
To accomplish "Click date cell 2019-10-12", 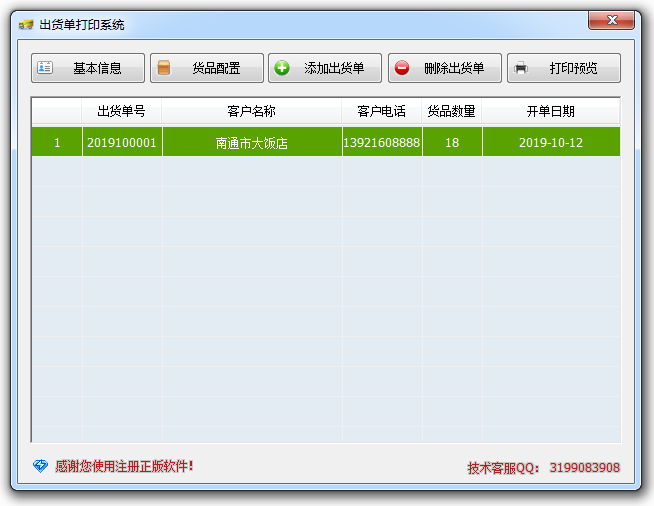I will 551,143.
